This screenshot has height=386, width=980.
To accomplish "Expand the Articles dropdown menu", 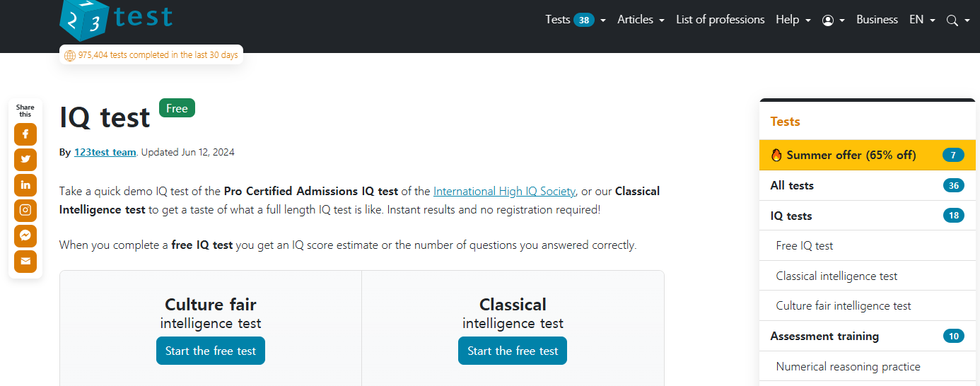I will click(641, 20).
